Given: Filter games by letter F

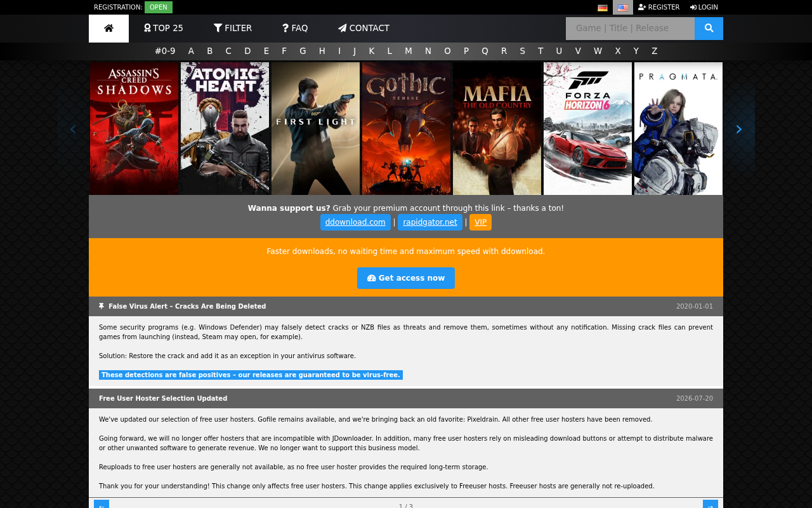Looking at the screenshot, I should [x=284, y=51].
